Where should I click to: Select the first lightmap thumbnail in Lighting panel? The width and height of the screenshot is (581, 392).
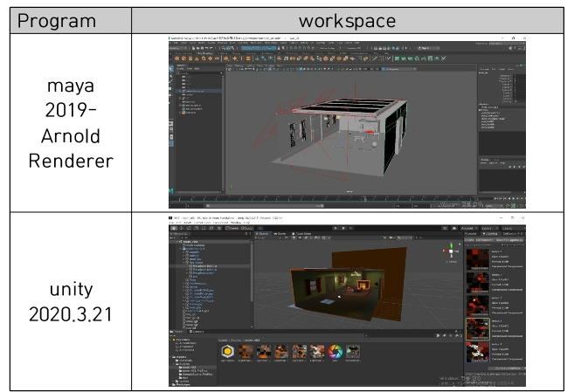click(478, 259)
